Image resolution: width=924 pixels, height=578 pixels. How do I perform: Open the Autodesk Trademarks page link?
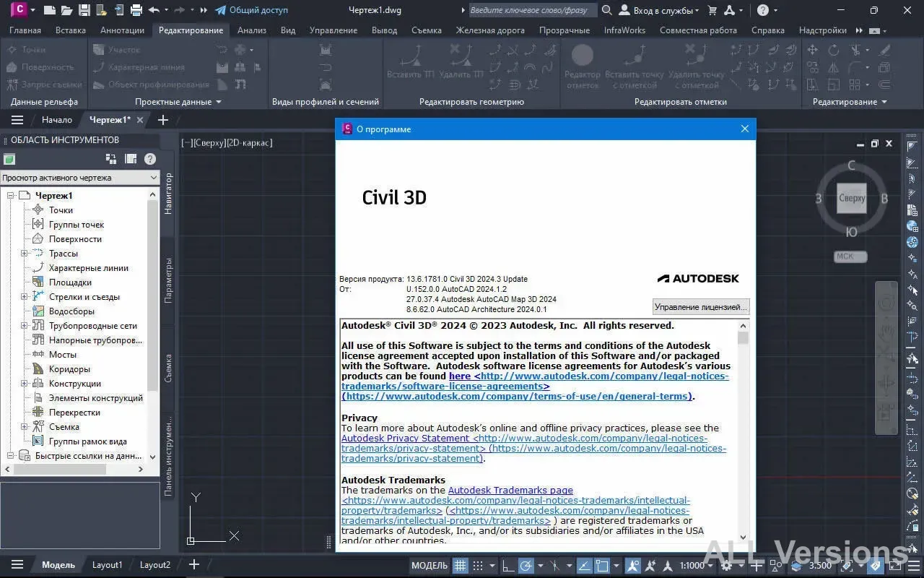click(x=510, y=490)
